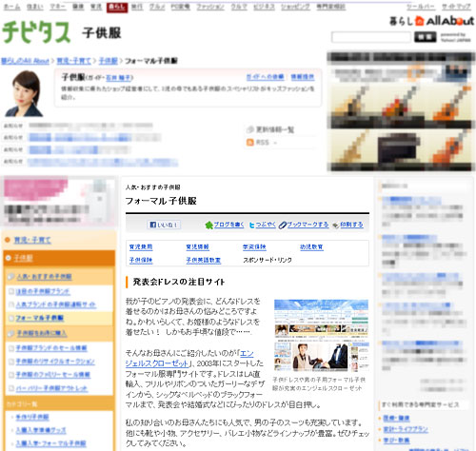Open the マネー navigation item
The image size is (476, 451).
point(58,7)
